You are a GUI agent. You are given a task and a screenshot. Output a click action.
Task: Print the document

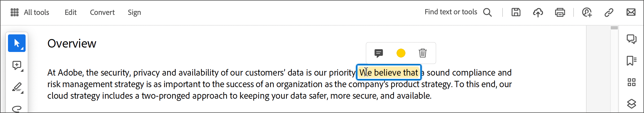tap(560, 12)
